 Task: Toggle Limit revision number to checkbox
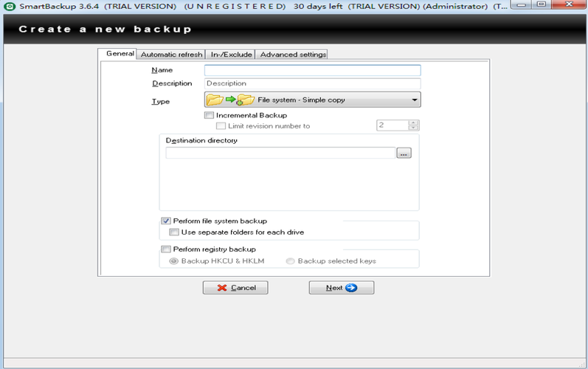(x=221, y=126)
